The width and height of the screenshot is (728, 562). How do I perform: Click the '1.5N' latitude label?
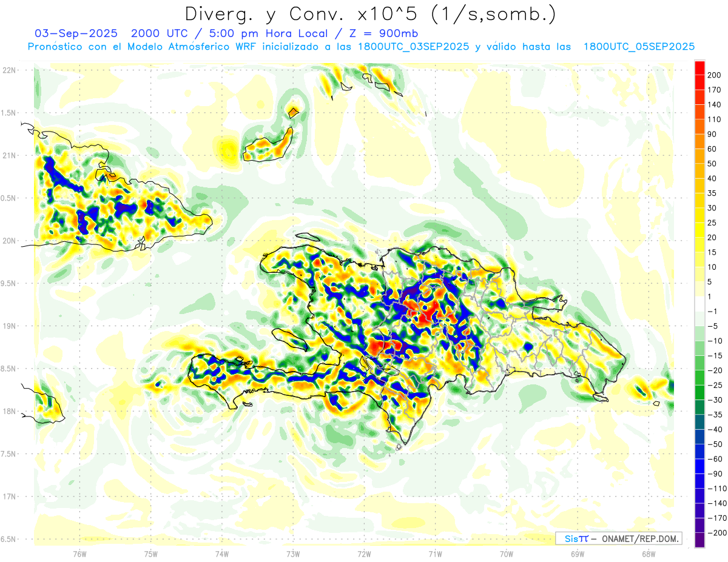[x=8, y=113]
